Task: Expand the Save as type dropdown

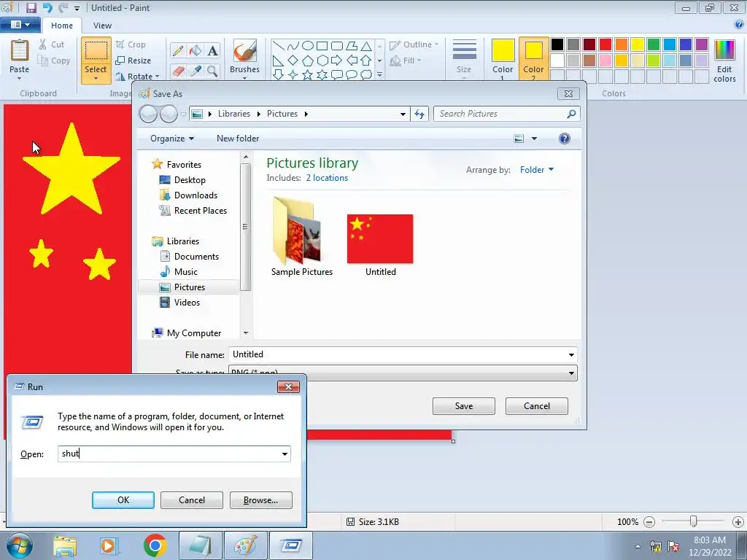Action: pos(571,373)
